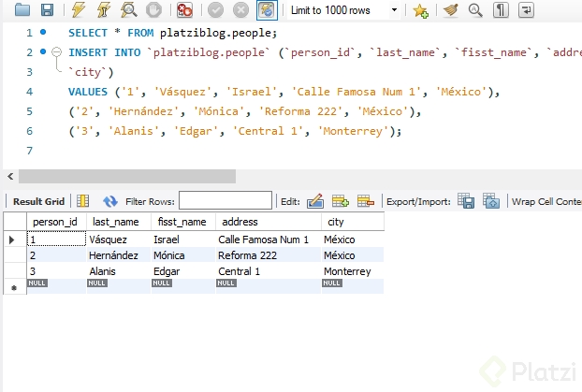Screen dimensions: 582x392
Task: Click line 1 execution marker dot
Action: coord(43,32)
